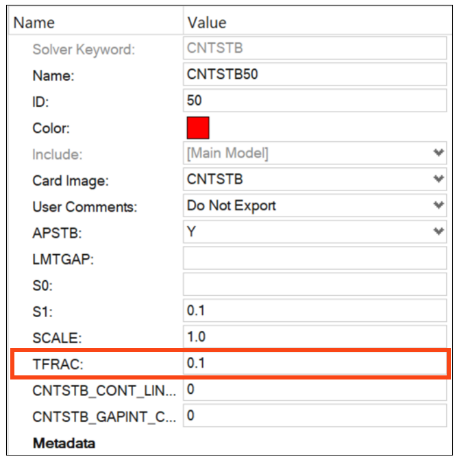457x461 pixels.
Task: Expand the Include [Main Model] dropdown
Action: (x=315, y=153)
